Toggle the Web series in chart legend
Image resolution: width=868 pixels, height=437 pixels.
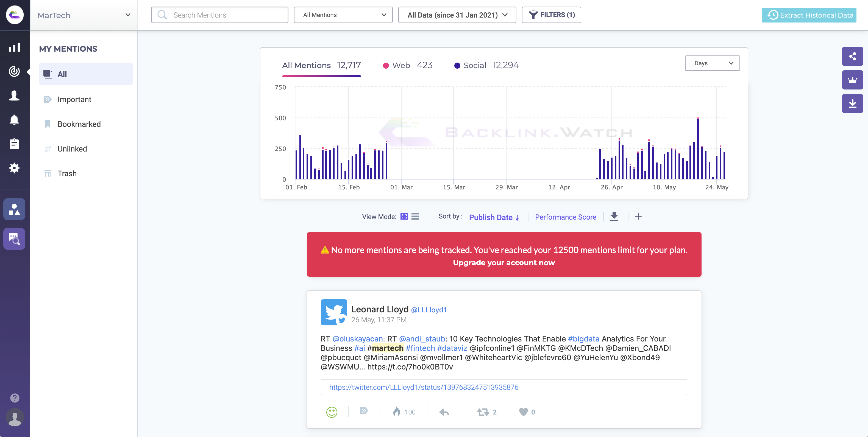pos(407,65)
